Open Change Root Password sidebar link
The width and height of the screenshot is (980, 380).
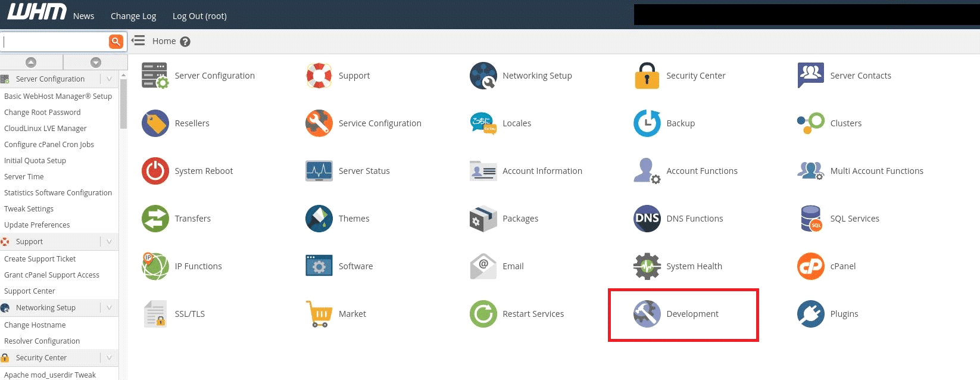42,112
